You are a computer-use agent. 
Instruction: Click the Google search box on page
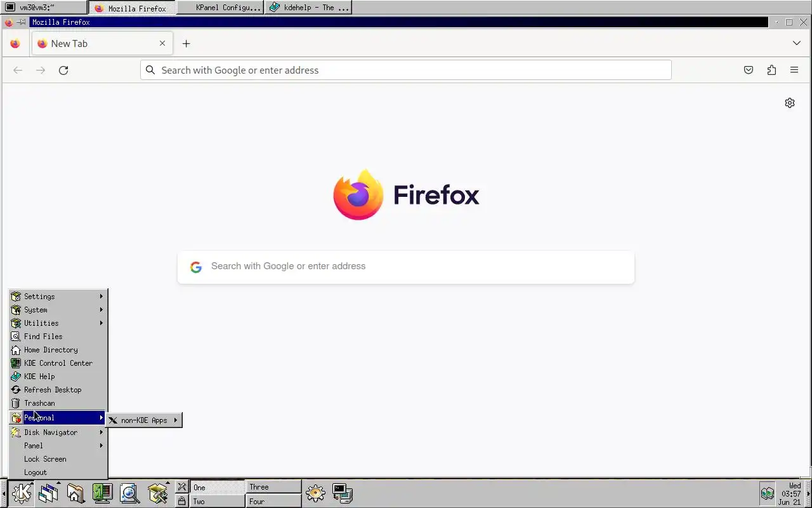pos(406,267)
